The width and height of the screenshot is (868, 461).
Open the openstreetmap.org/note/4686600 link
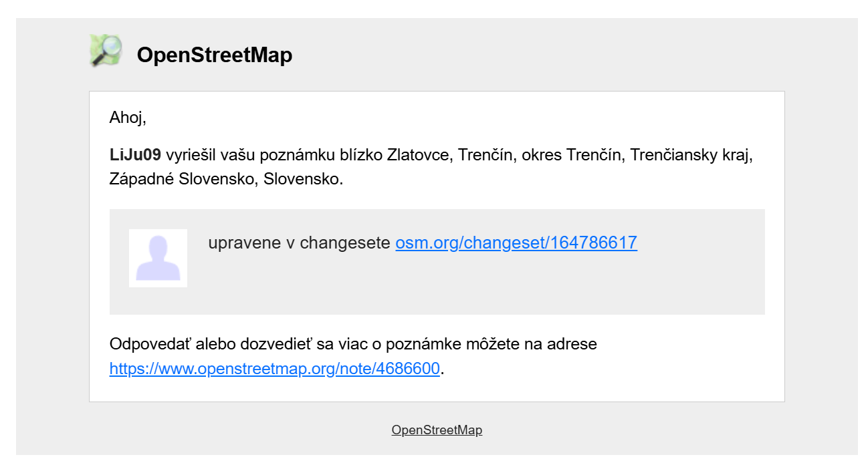point(274,369)
